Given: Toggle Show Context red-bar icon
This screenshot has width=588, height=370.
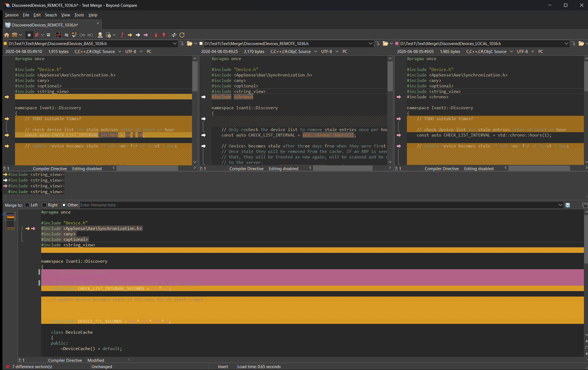Looking at the screenshot, I should click(58, 35).
